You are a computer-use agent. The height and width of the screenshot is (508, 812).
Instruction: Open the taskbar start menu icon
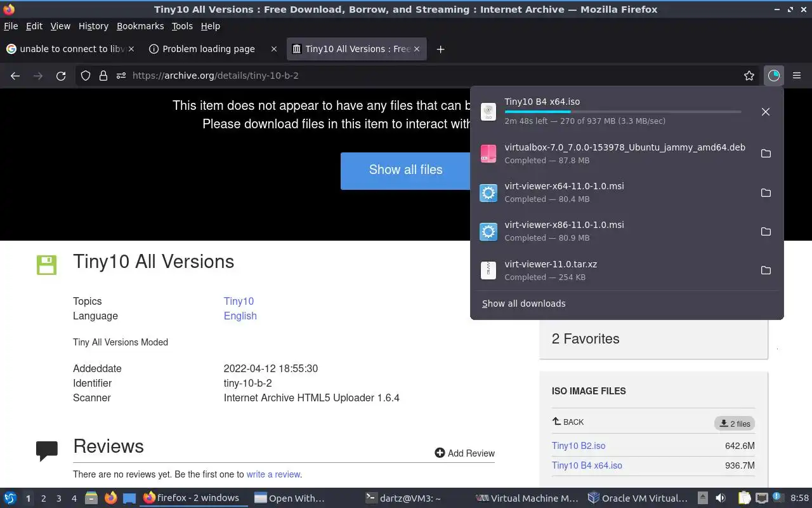click(10, 498)
